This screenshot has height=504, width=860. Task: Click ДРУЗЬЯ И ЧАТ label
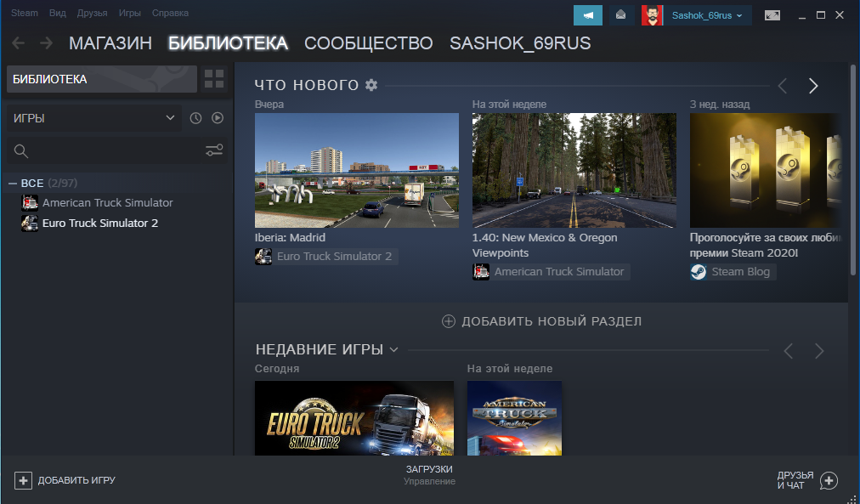pyautogui.click(x=795, y=480)
